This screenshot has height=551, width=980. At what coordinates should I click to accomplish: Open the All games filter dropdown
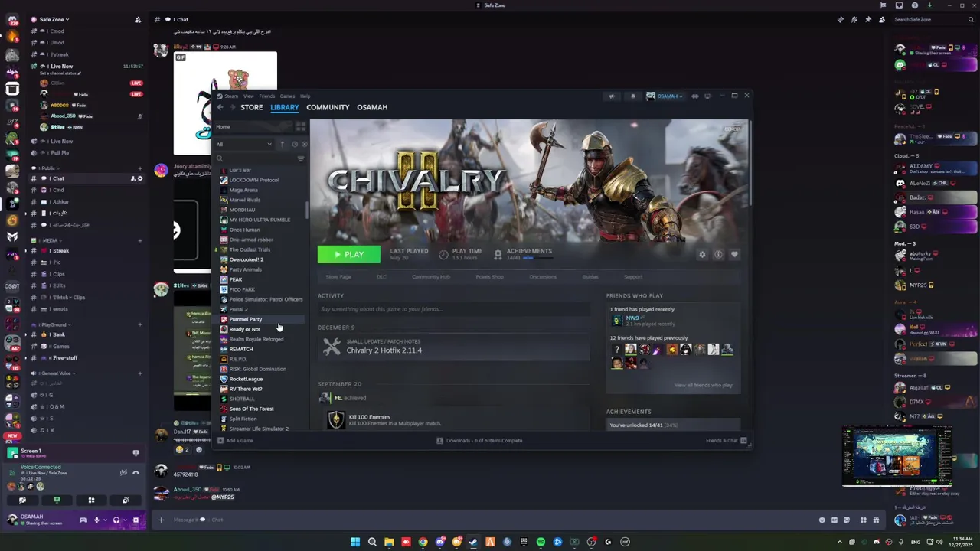243,144
